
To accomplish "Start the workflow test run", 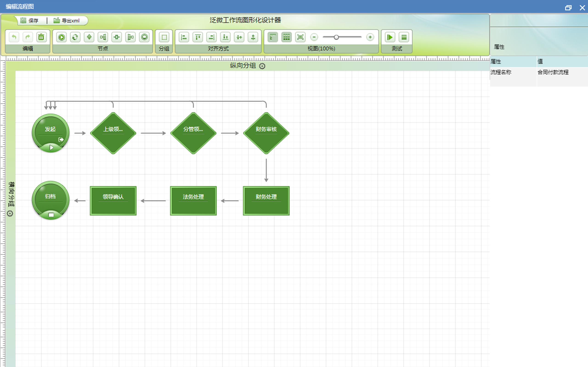I will (390, 37).
